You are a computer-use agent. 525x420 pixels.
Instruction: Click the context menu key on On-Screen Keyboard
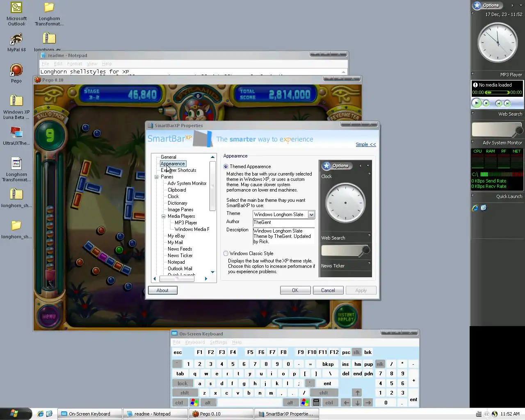click(316, 403)
